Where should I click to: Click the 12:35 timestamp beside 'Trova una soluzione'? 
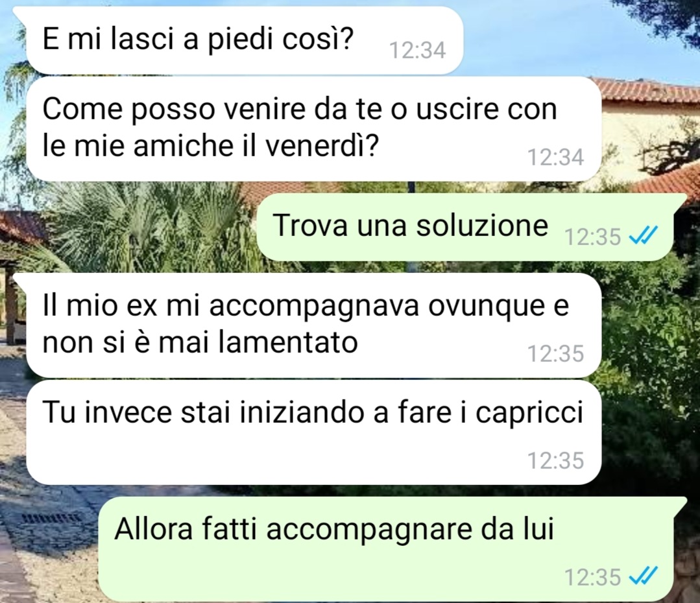(x=593, y=237)
